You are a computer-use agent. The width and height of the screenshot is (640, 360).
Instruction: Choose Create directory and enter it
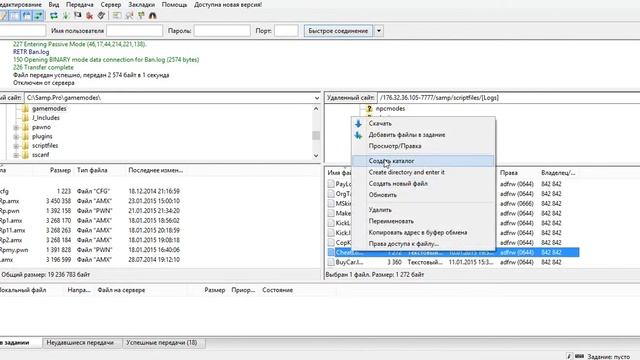point(423,172)
